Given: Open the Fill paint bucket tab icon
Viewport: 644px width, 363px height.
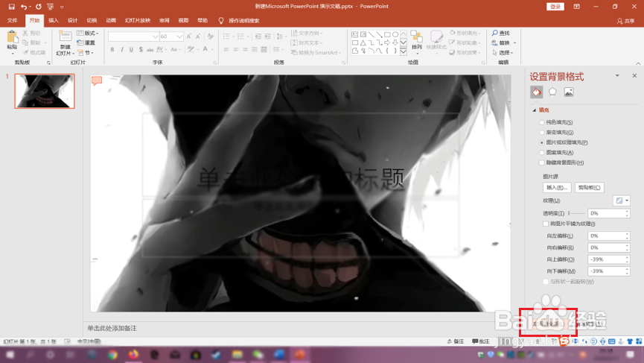Looking at the screenshot, I should (536, 92).
